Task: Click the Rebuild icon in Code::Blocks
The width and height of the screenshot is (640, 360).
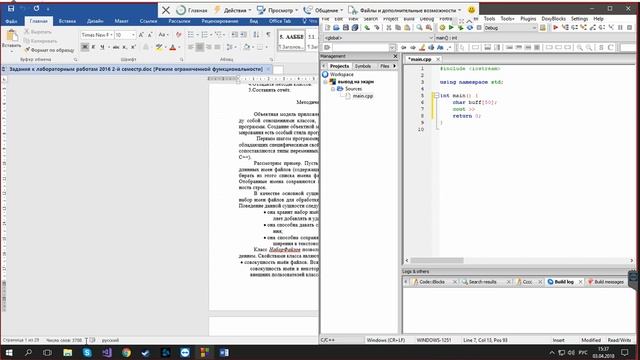Action: [470, 28]
